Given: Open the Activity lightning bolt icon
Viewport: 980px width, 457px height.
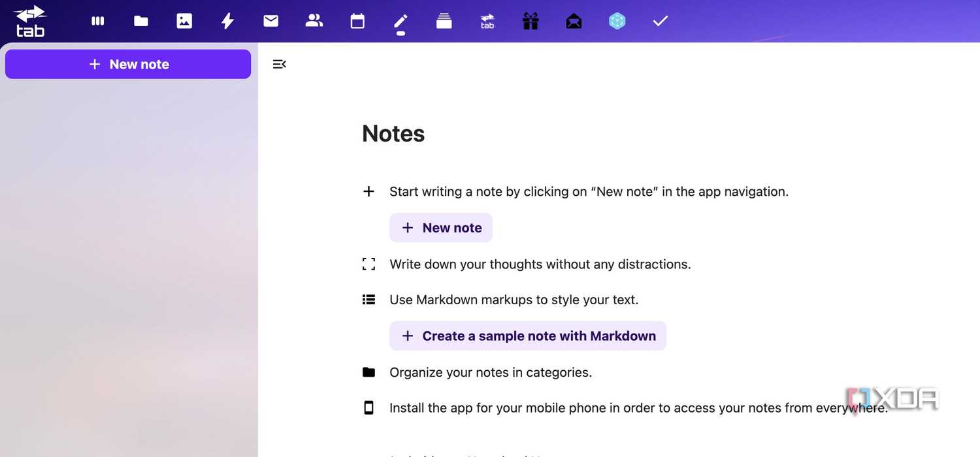Looking at the screenshot, I should tap(227, 21).
